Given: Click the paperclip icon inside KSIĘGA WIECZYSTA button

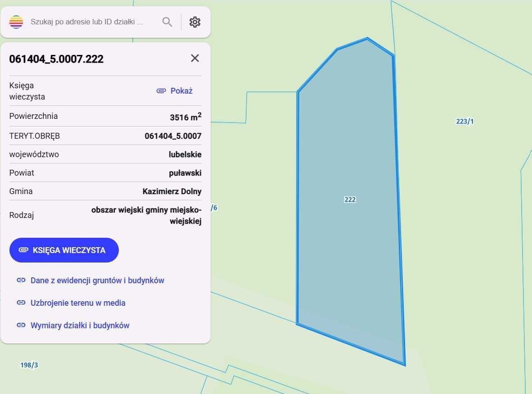Looking at the screenshot, I should [23, 250].
